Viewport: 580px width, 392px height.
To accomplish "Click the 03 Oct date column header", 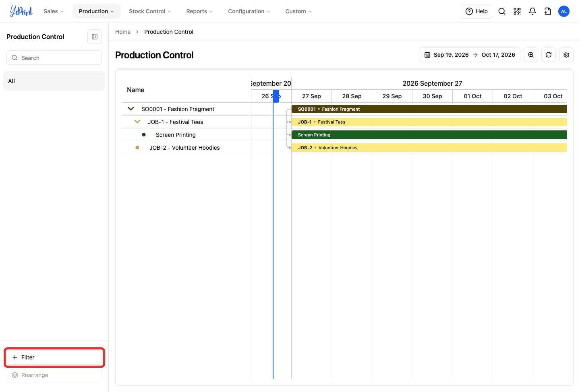I will click(550, 96).
